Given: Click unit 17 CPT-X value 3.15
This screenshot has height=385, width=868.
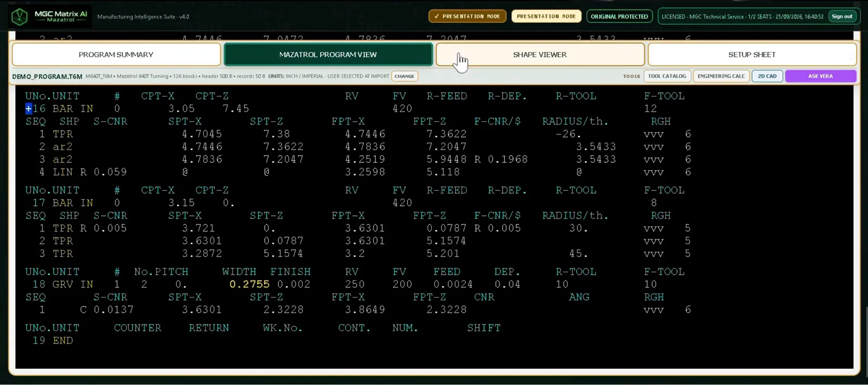Looking at the screenshot, I should click(181, 203).
